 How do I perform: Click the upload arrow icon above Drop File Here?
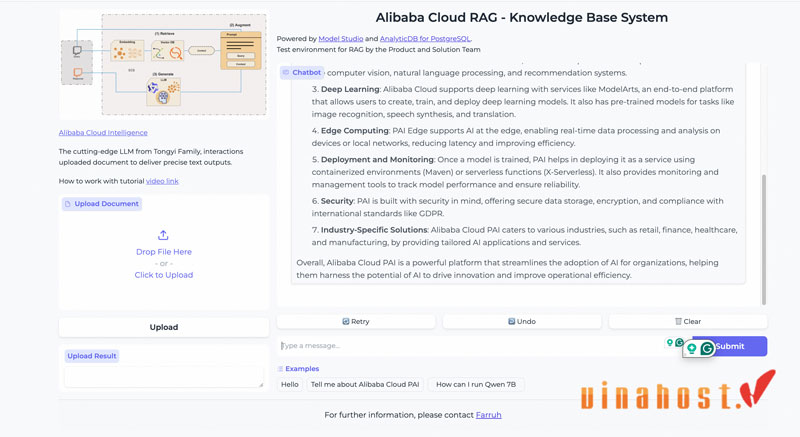click(x=163, y=235)
